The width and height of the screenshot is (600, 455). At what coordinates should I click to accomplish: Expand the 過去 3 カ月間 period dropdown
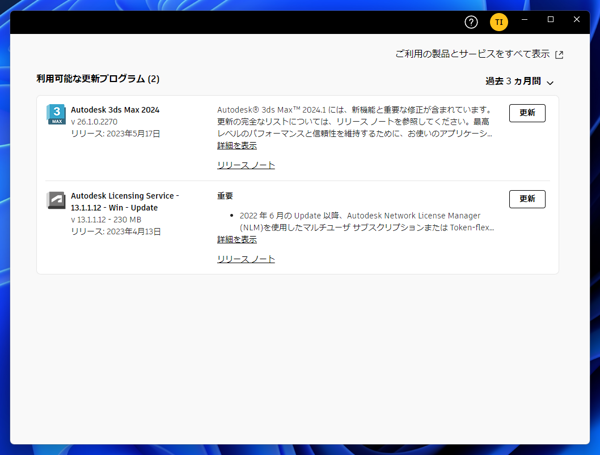point(519,82)
